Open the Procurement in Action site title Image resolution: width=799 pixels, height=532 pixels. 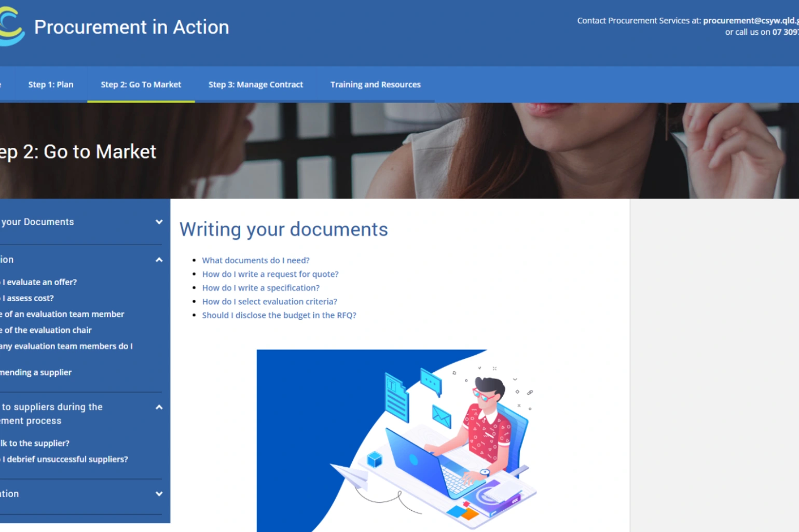132,27
